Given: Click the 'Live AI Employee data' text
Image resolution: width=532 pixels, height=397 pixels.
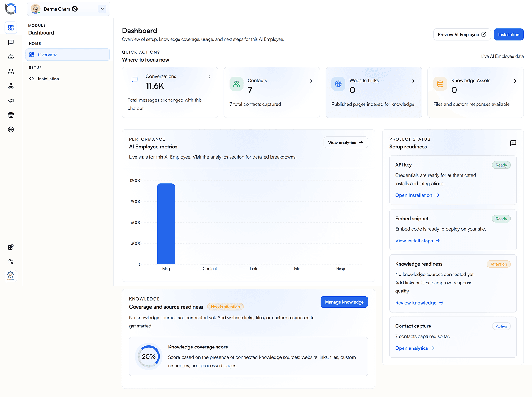Looking at the screenshot, I should (x=502, y=56).
